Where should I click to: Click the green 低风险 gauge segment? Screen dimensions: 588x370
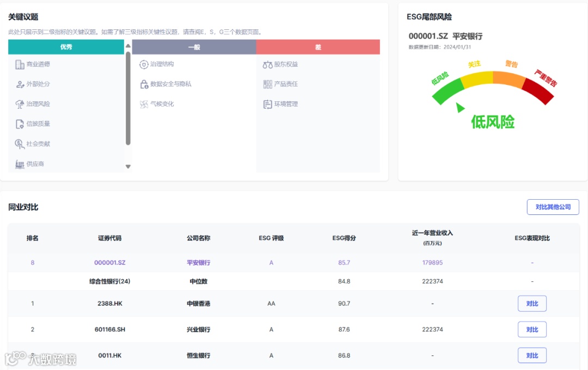point(448,91)
